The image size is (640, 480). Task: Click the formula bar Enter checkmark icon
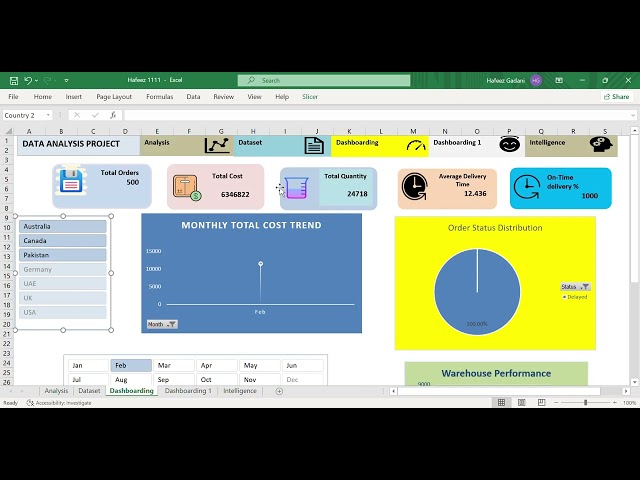95,116
